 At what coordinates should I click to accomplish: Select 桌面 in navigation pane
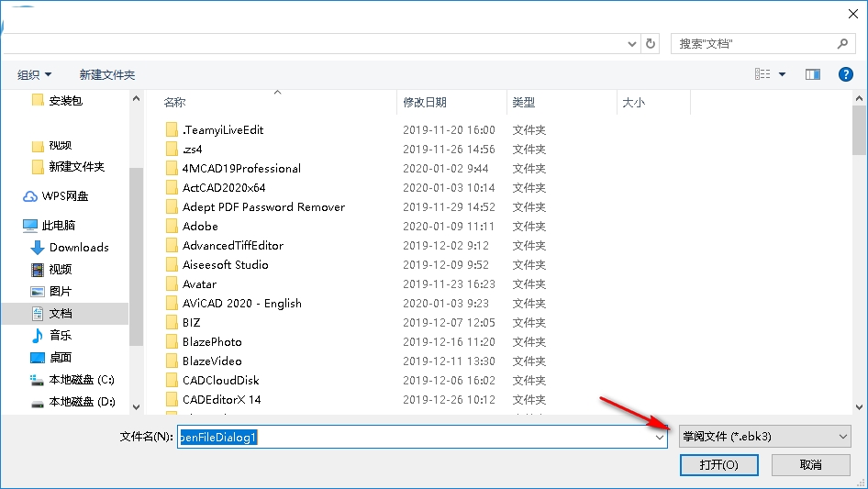(x=61, y=357)
